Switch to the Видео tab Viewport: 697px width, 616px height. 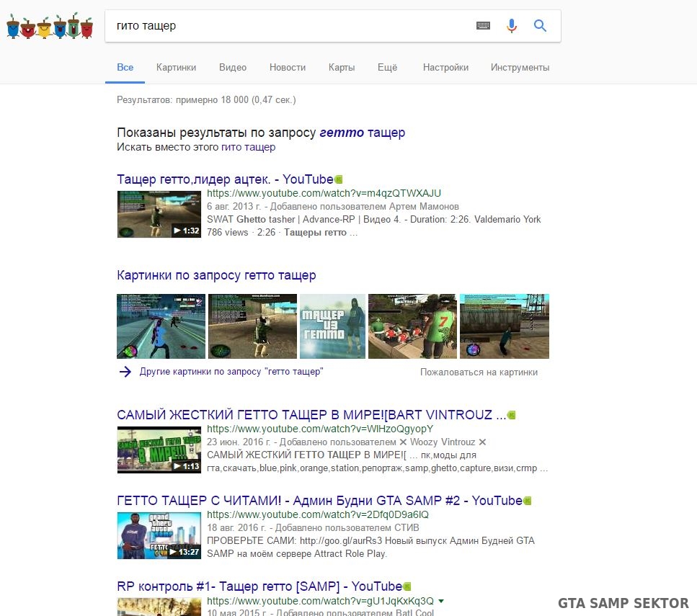pos(233,68)
